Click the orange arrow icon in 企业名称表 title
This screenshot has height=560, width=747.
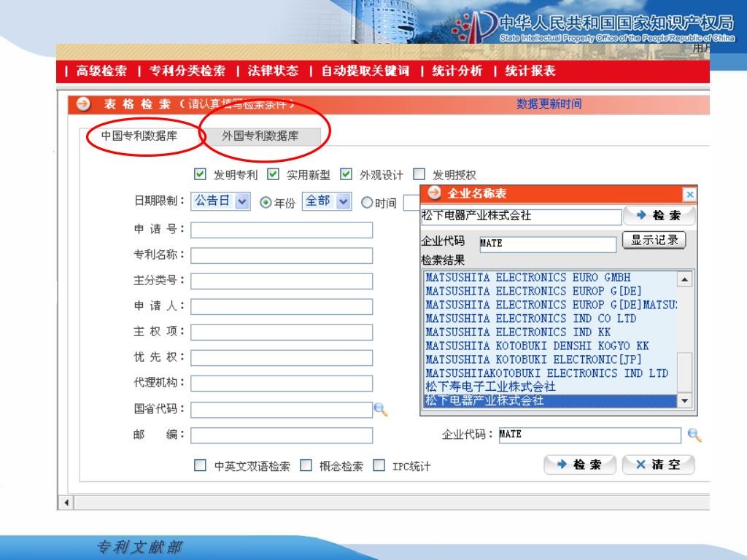point(434,192)
